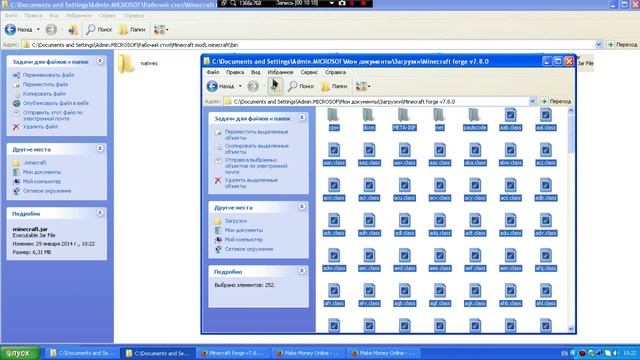Screen dimensions: 640x360
Task: Toggle Папки folders pane in Minecraft forge window
Action: point(334,86)
